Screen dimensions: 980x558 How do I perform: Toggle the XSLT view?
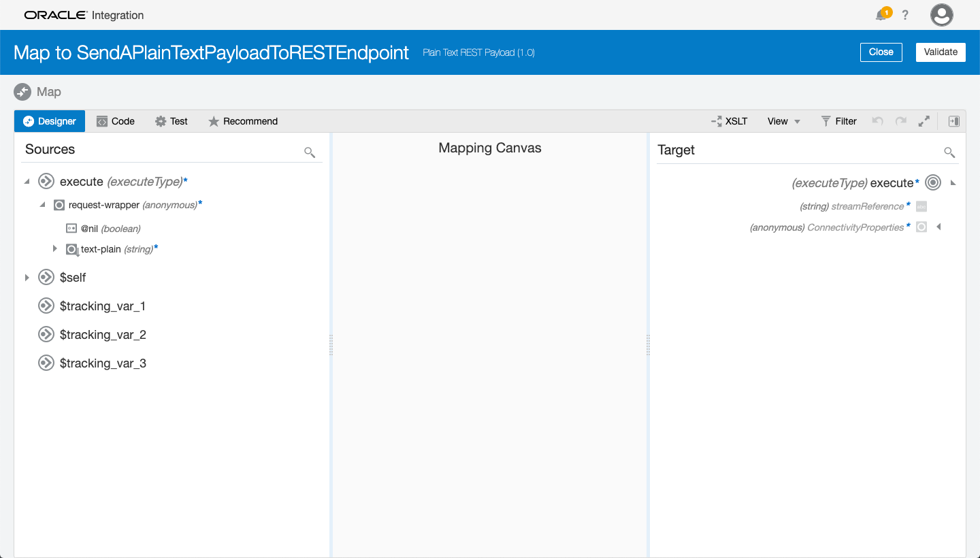point(730,121)
